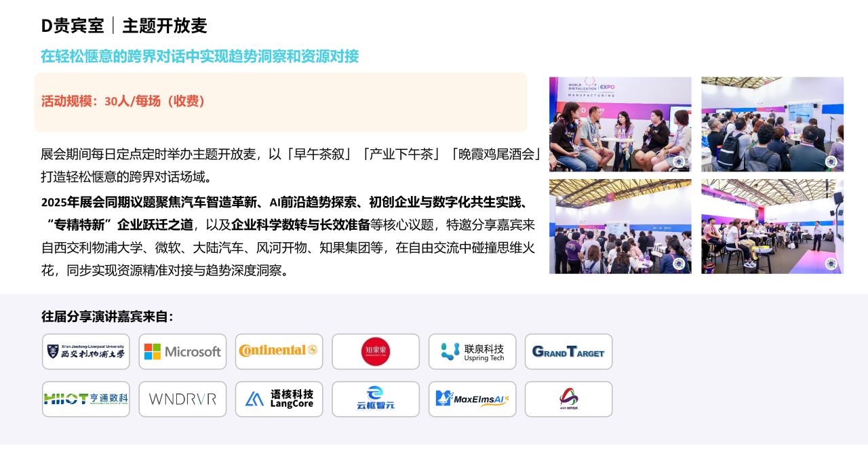Click the 云枢智元 logo card
This screenshot has height=455, width=868.
(x=376, y=399)
